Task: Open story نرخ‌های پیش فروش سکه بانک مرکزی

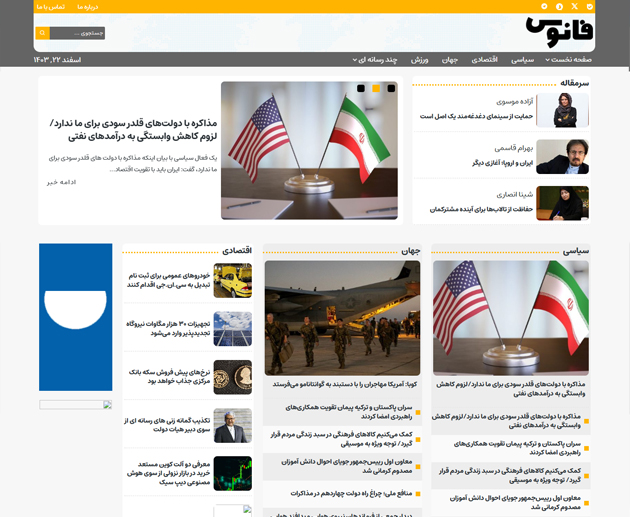Action: (170, 376)
